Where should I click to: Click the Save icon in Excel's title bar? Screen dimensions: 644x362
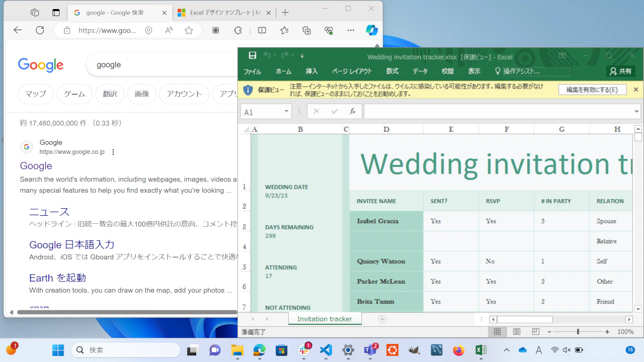253,56
